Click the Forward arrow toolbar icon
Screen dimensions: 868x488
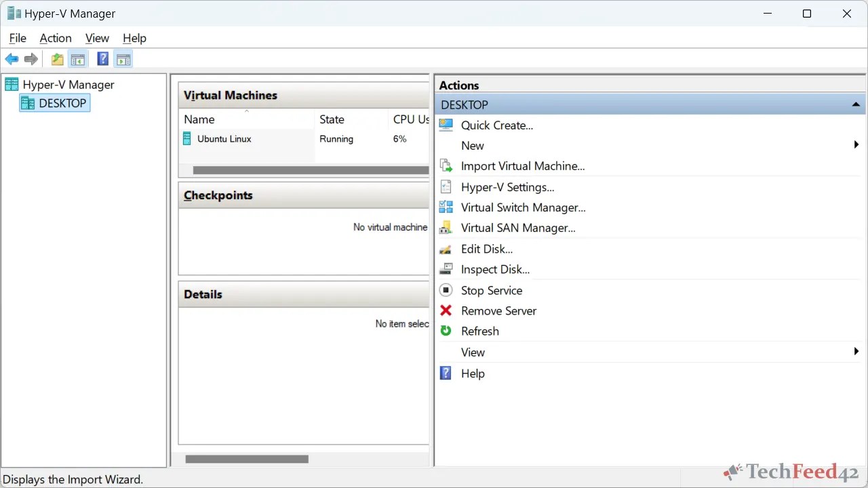[31, 60]
